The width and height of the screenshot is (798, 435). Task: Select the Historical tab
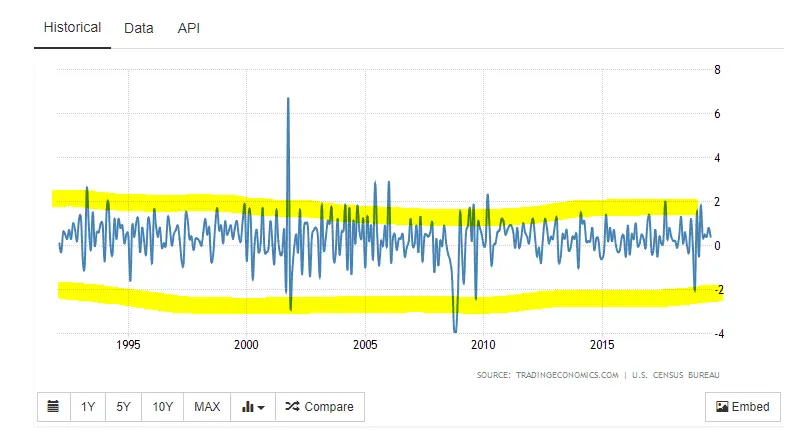[x=72, y=28]
